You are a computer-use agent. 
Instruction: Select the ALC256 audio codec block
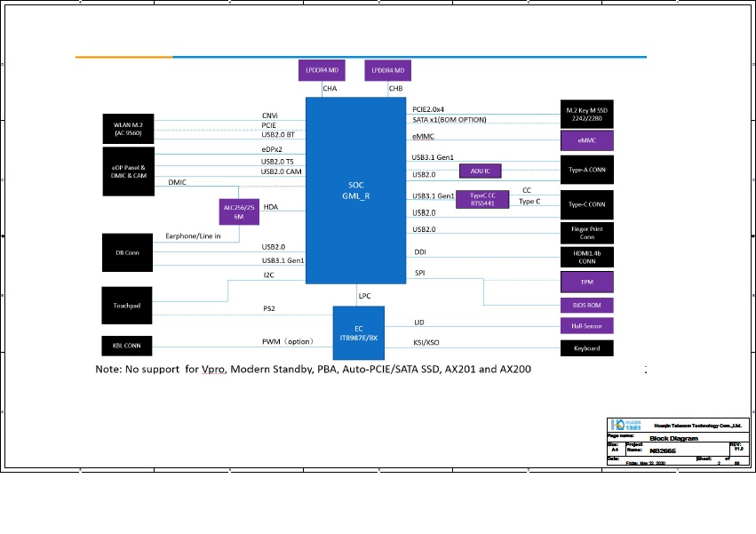tap(238, 211)
